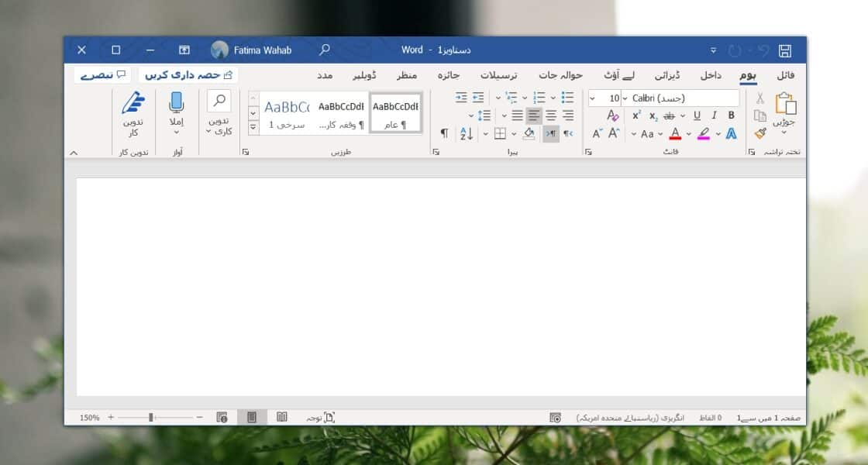Click the Read Mode book icon in status bar
The width and height of the screenshot is (868, 465).
[x=282, y=417]
